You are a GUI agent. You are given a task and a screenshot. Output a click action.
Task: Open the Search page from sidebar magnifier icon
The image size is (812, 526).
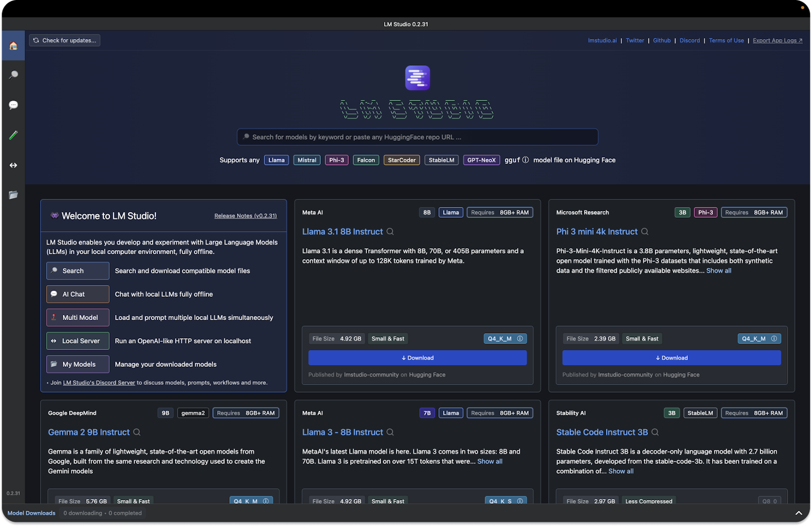click(x=13, y=75)
